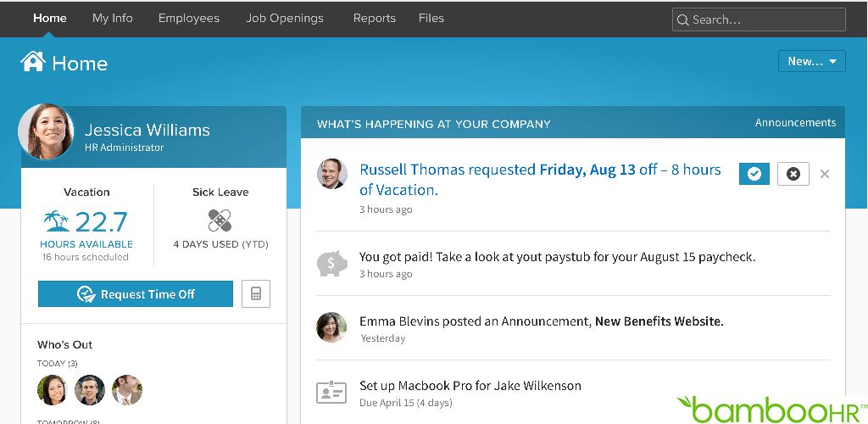Click the piggy bank paycheck icon

331,263
